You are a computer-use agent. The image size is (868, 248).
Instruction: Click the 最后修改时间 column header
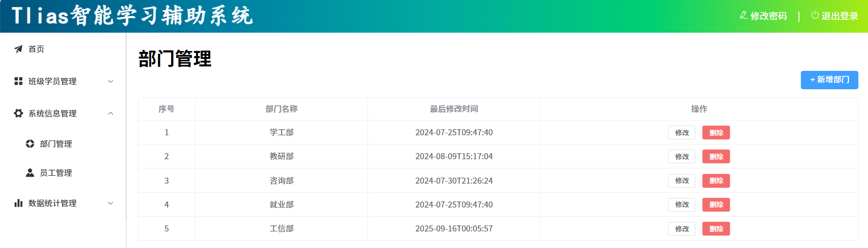454,109
